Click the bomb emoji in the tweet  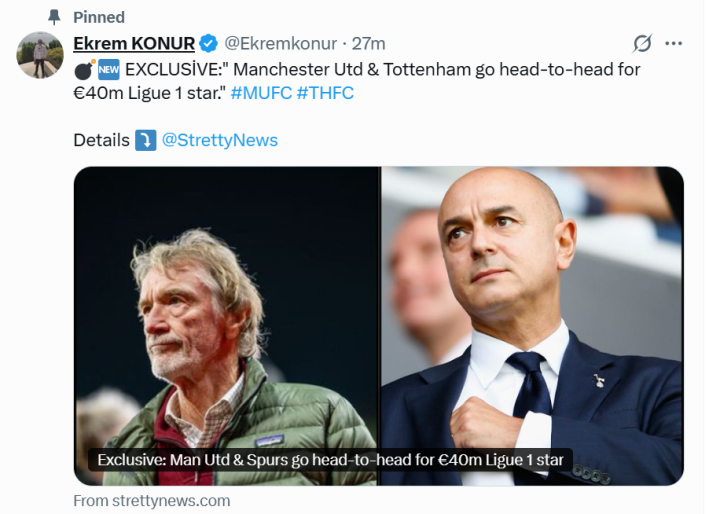coord(84,69)
